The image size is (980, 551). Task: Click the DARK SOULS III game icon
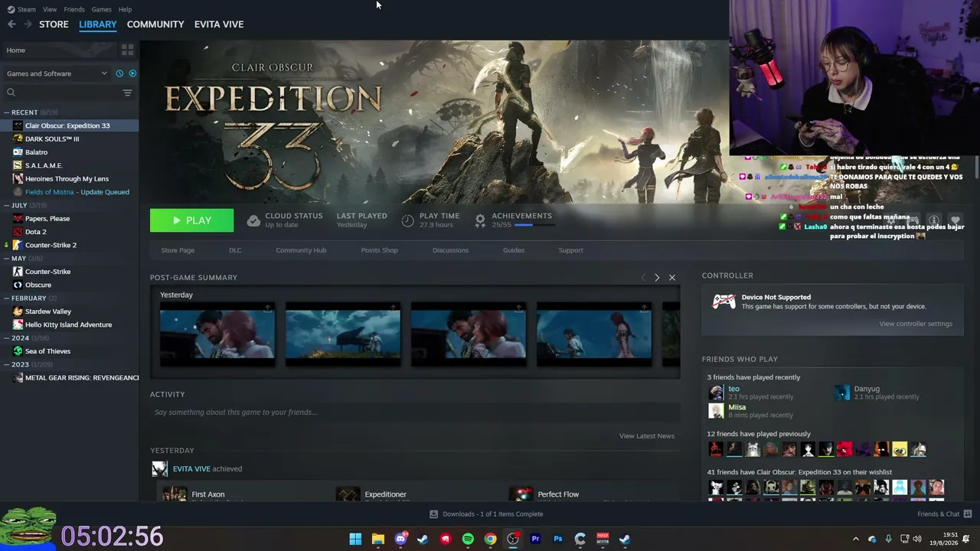18,139
